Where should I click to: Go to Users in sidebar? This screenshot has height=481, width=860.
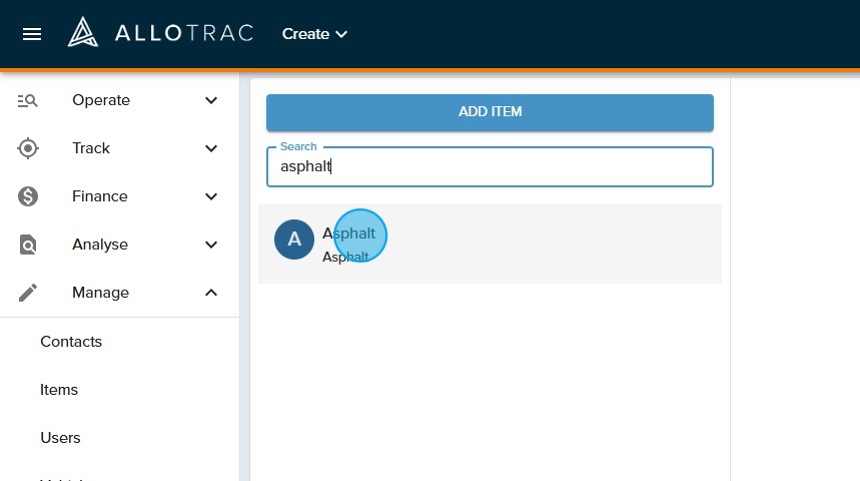(x=60, y=437)
